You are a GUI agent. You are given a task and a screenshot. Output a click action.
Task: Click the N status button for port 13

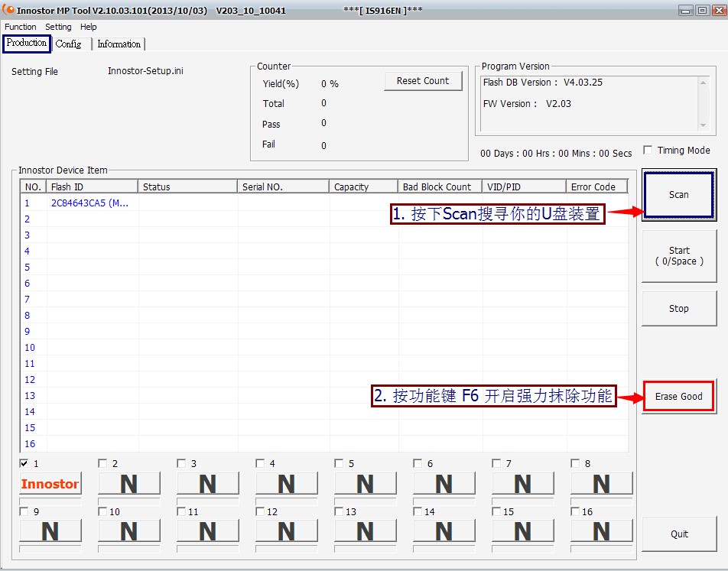[366, 530]
